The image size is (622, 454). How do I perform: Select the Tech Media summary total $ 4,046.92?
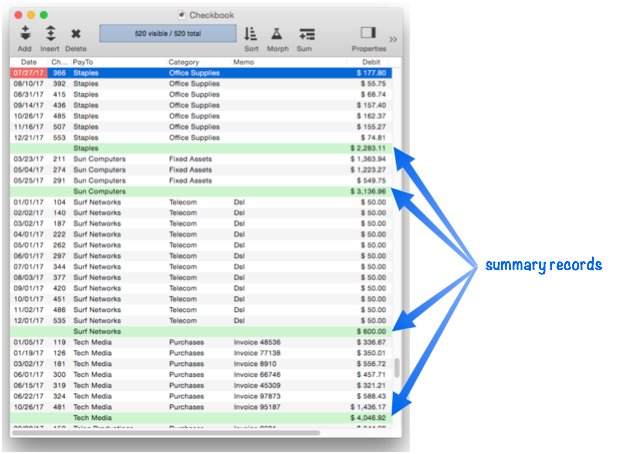click(368, 417)
